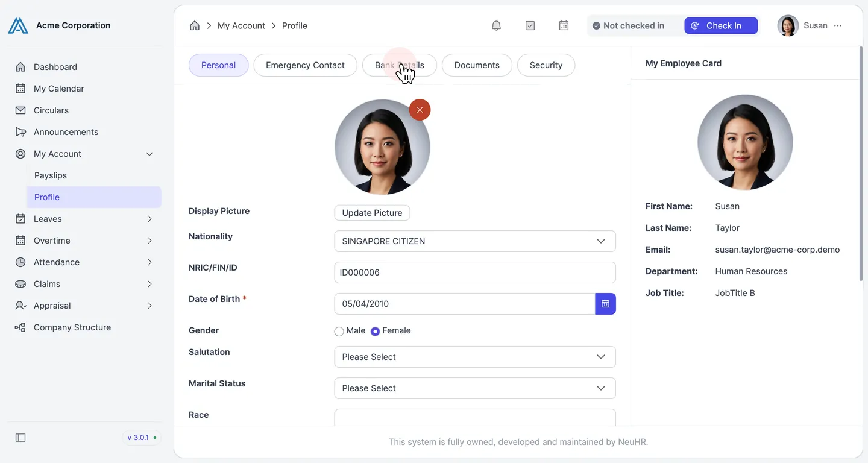The height and width of the screenshot is (463, 868).
Task: Open notifications via the bell icon
Action: tap(496, 25)
